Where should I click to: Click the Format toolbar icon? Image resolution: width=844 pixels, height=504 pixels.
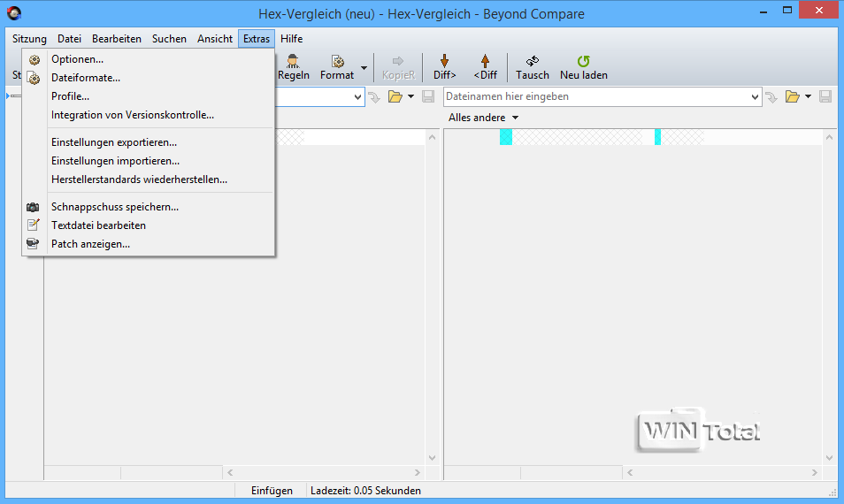pyautogui.click(x=337, y=67)
